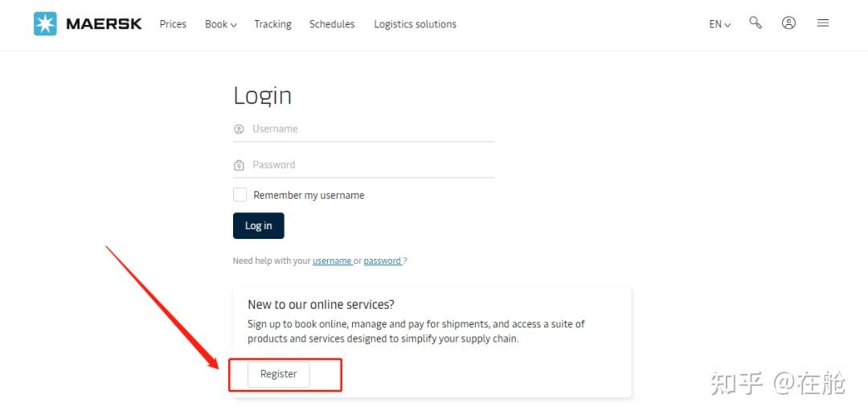Tick the Remember my username checkbox
This screenshot has width=868, height=419.
(x=240, y=195)
